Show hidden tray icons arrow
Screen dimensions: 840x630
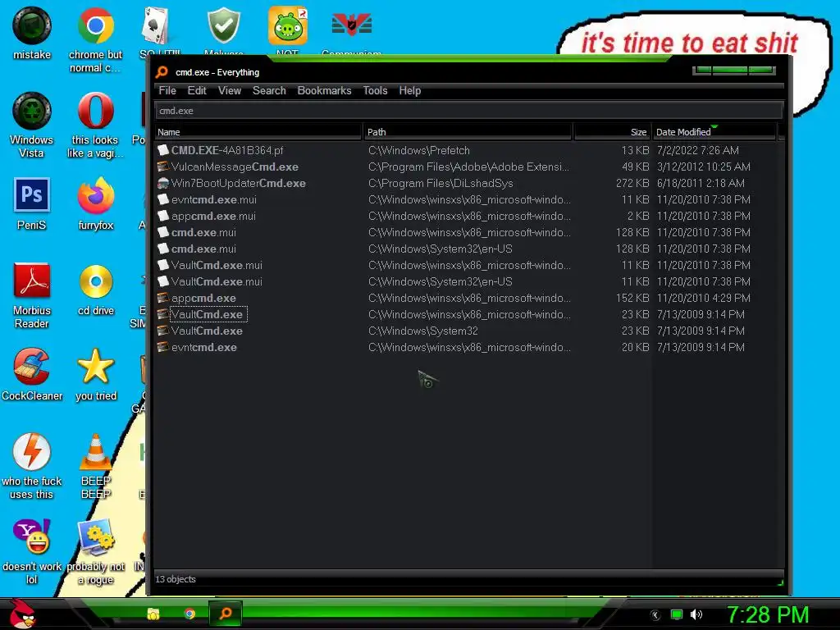pos(655,615)
